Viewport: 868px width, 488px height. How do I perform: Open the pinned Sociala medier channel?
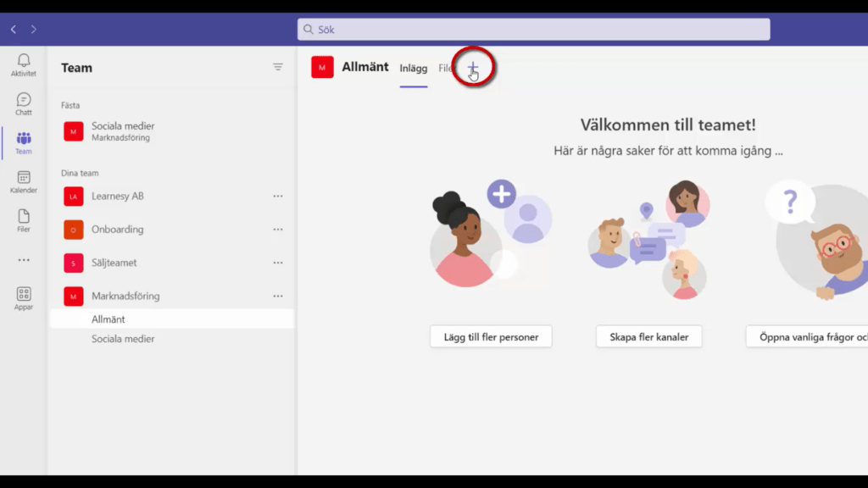pos(123,131)
